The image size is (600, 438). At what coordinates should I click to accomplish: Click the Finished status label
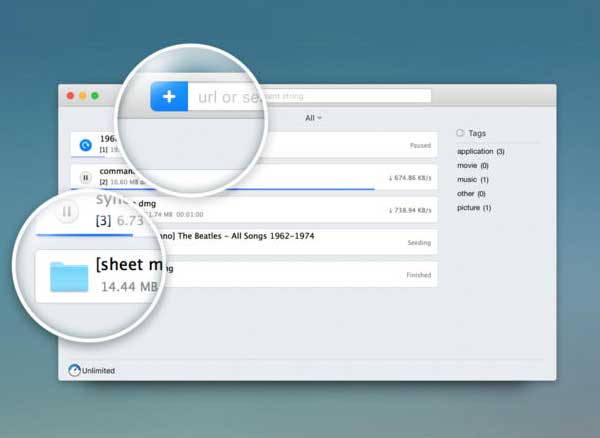[x=419, y=275]
